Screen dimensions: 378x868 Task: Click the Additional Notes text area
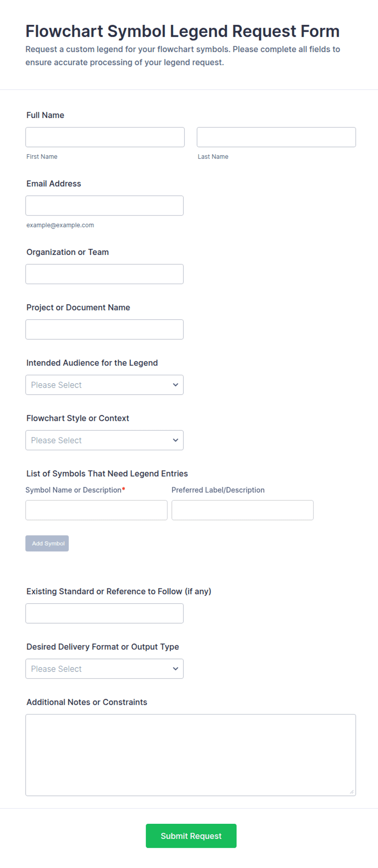(191, 755)
